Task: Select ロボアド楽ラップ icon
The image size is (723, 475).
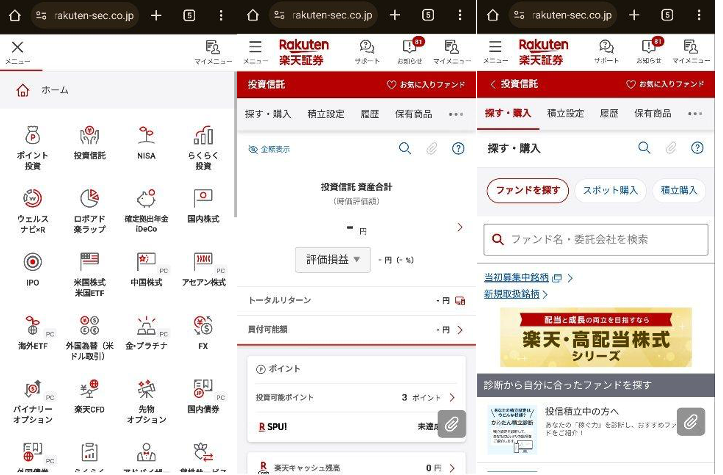Action: click(89, 211)
